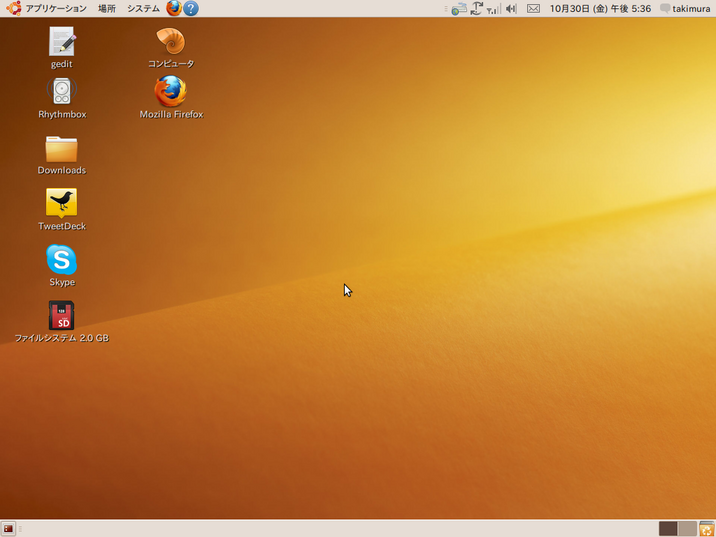Open the clock showing 午後 5:36
Screen dimensions: 716x537
[x=600, y=9]
